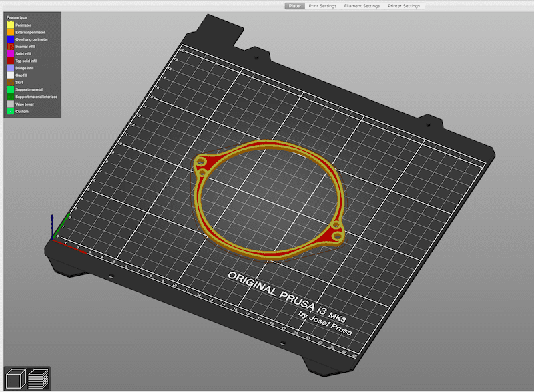This screenshot has height=392, width=534.
Task: Click the Internal infill legend swatch
Action: 11,47
